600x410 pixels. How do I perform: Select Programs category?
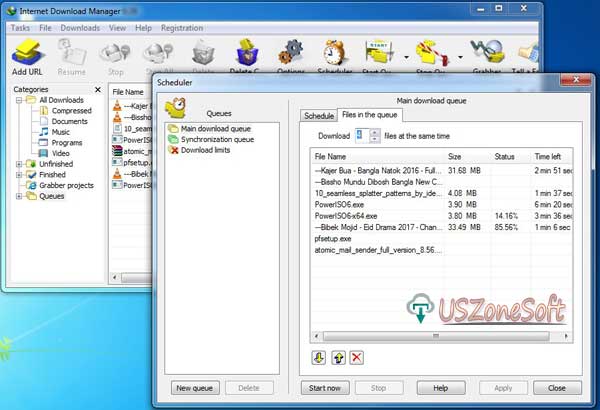coord(61,143)
